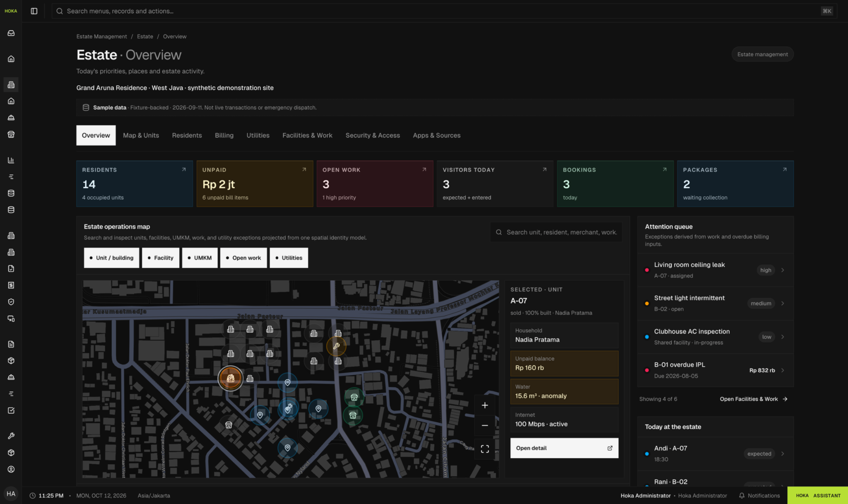Switch to the Billing tab
This screenshot has width=848, height=504.
click(224, 135)
